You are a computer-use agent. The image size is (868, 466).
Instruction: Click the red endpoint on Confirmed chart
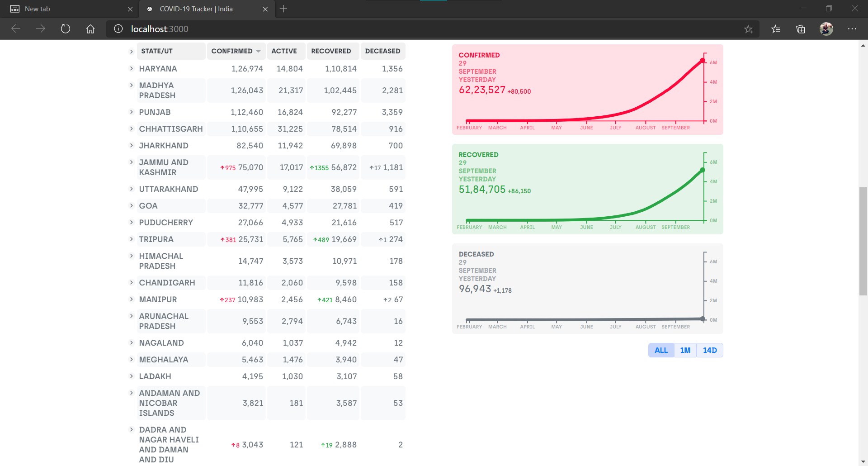(x=703, y=61)
